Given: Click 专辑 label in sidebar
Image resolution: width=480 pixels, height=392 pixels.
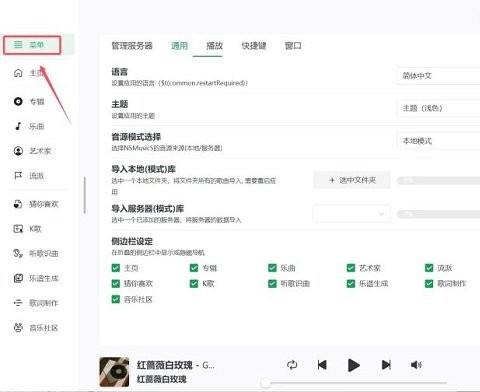Looking at the screenshot, I should pos(37,101).
